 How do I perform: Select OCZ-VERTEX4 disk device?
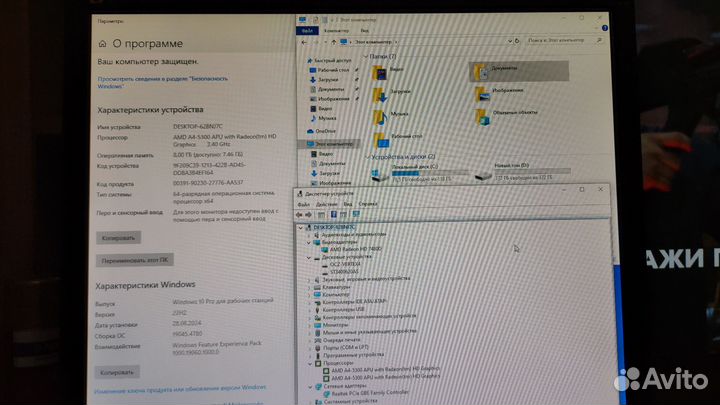click(341, 265)
